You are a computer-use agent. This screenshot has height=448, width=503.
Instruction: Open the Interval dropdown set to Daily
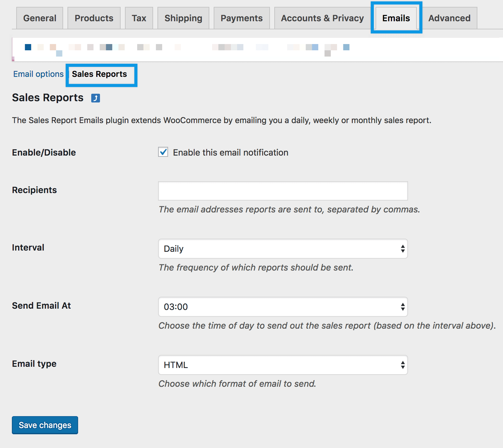[283, 249]
